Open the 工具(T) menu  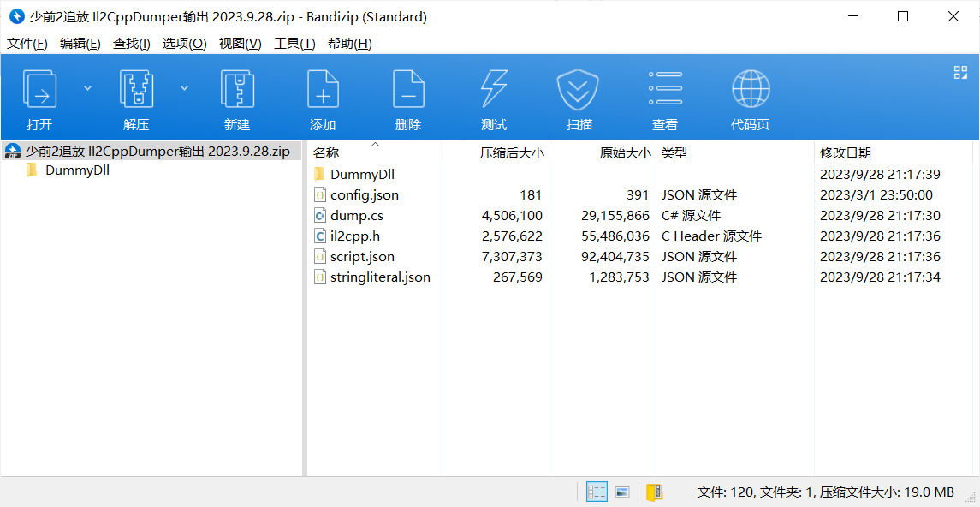coord(294,43)
